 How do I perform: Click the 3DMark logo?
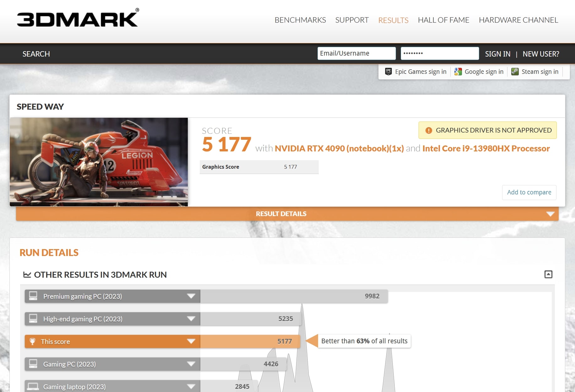point(78,18)
